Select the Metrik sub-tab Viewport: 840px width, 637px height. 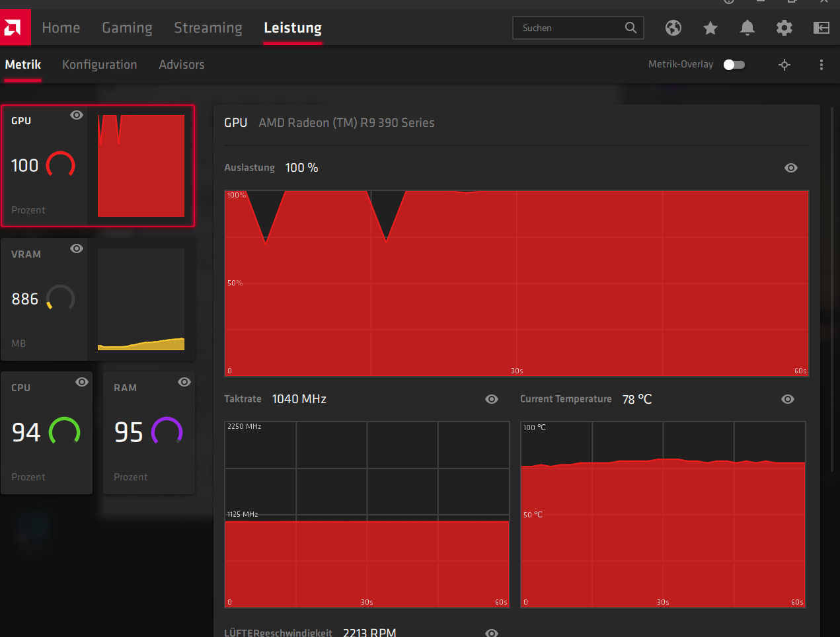(23, 65)
